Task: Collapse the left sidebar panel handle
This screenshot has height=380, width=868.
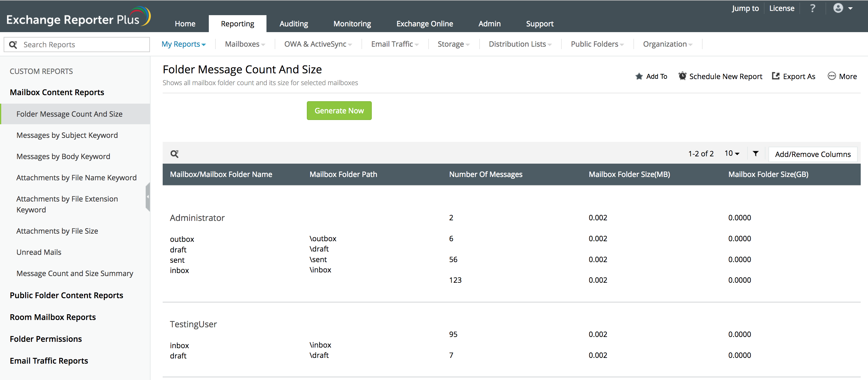Action: click(x=147, y=197)
